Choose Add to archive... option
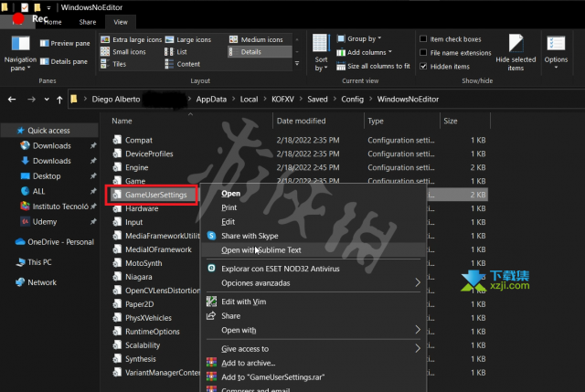Screen dimensions: 585x392 point(248,363)
